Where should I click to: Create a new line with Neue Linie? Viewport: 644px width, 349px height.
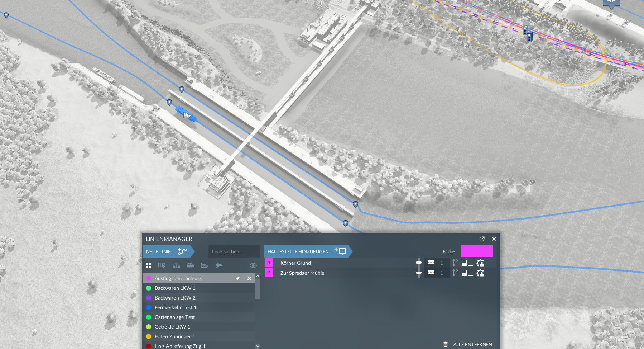coord(168,251)
